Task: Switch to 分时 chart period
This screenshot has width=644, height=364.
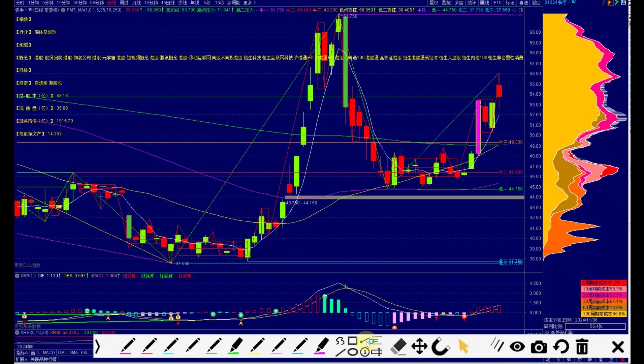Action: 20,3
